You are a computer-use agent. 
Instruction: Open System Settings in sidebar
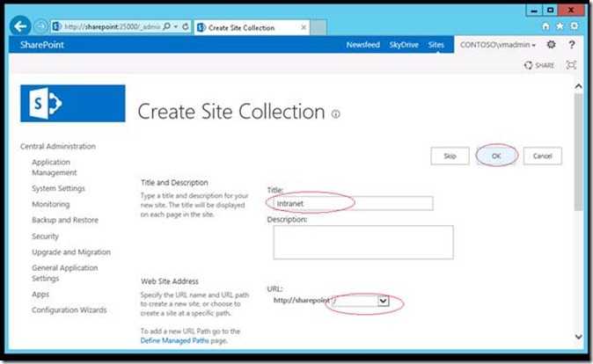[x=58, y=188]
